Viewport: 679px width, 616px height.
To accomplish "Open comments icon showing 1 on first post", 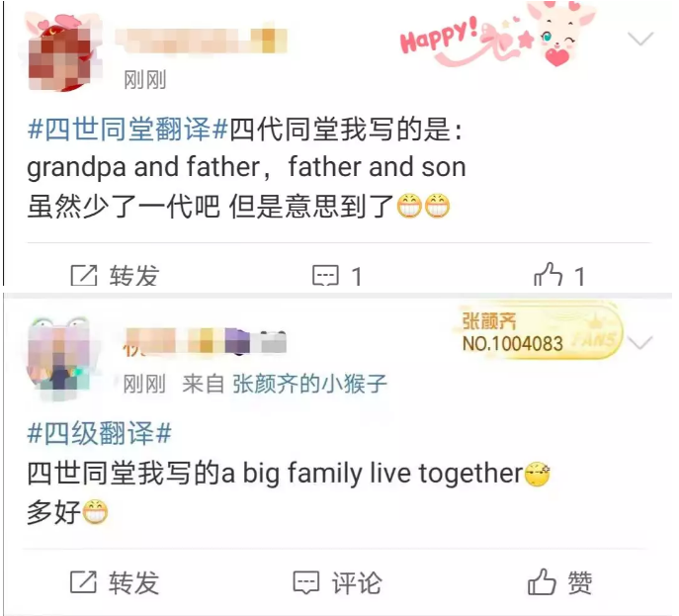I will click(325, 276).
